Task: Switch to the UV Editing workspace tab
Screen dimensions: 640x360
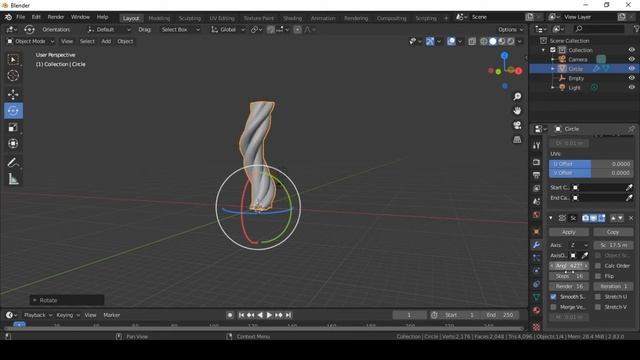Action: 222,18
